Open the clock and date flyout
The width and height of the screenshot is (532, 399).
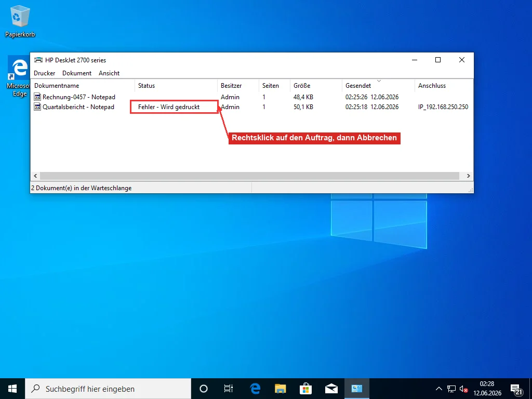tap(487, 389)
